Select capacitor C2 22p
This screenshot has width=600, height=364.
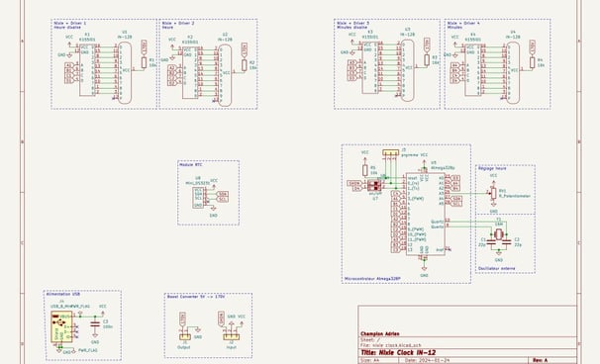[x=507, y=241]
